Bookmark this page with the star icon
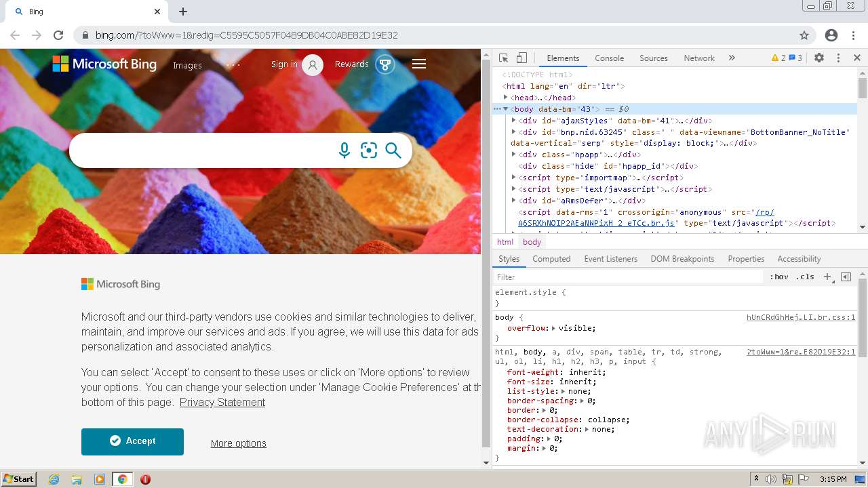This screenshot has width=868, height=488. pos(804,35)
